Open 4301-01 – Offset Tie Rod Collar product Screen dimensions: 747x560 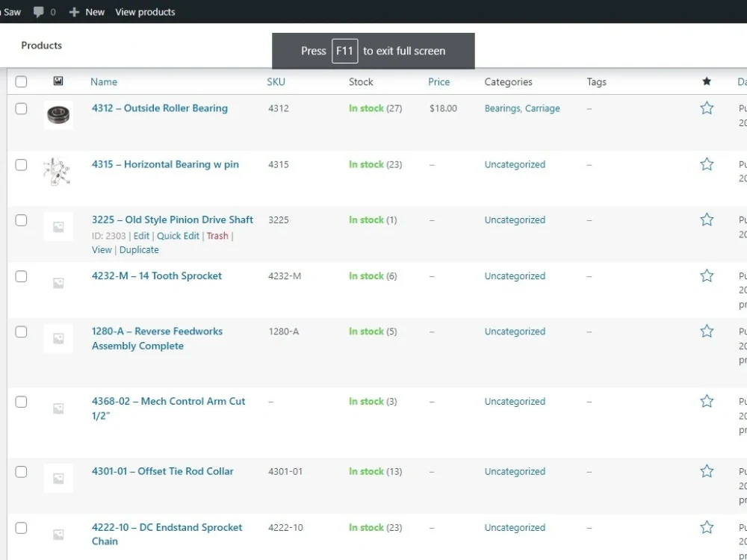162,471
